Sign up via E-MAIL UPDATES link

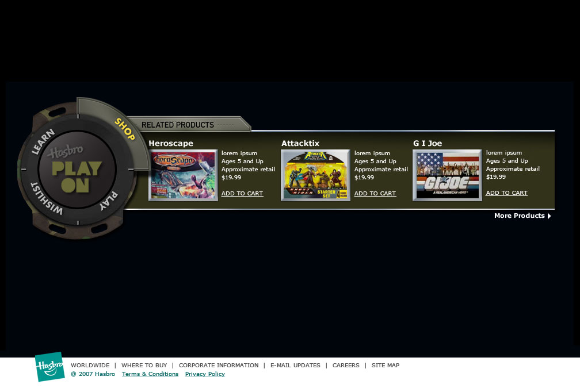point(295,366)
